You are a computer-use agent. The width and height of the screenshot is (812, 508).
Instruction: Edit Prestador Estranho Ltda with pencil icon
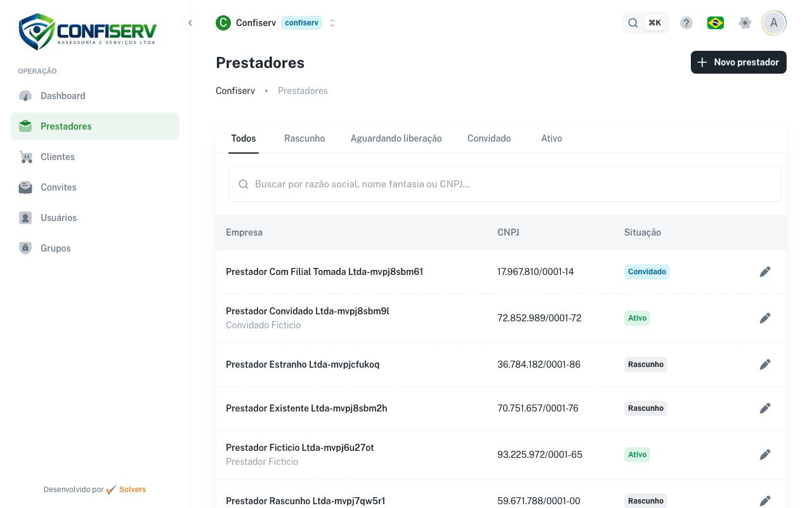click(x=765, y=364)
